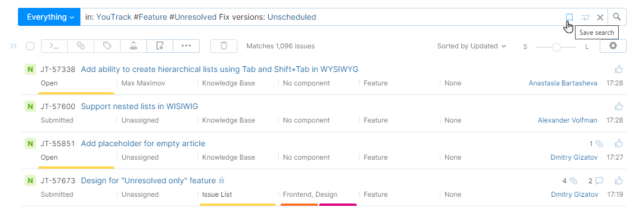Click the comments bubble icon on JT-57673

(599, 181)
